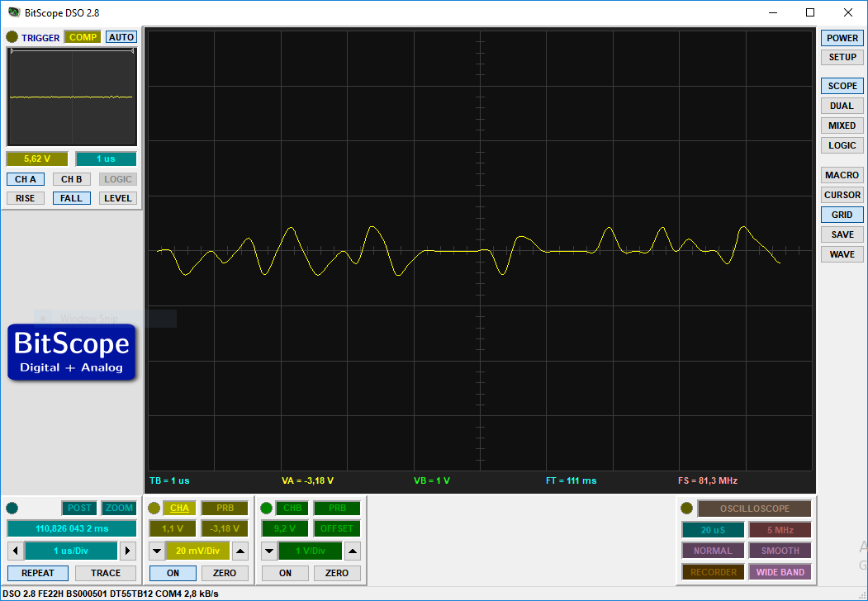Click the trigger timing value 1 us

tap(106, 159)
